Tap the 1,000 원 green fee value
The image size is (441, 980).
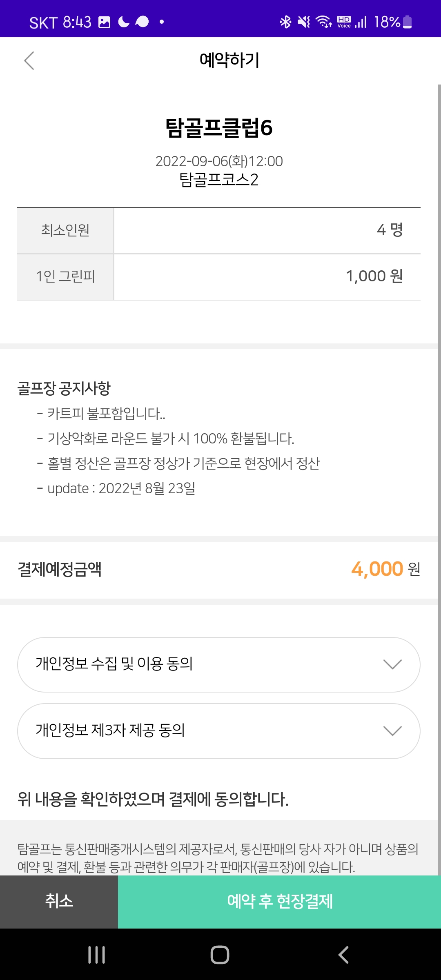374,276
